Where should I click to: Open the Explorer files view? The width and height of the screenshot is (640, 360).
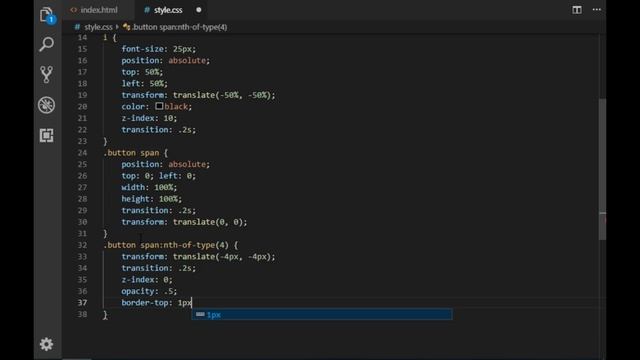pos(47,16)
